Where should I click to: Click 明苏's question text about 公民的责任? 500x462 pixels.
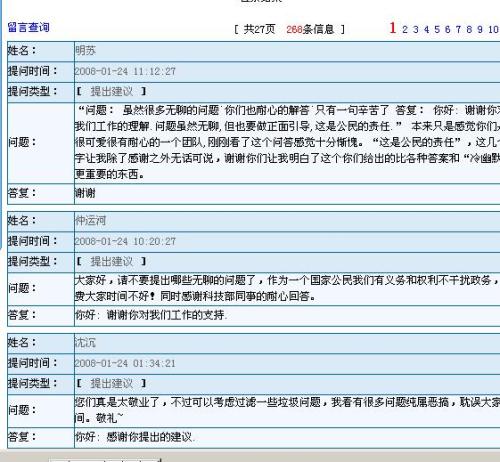point(287,142)
